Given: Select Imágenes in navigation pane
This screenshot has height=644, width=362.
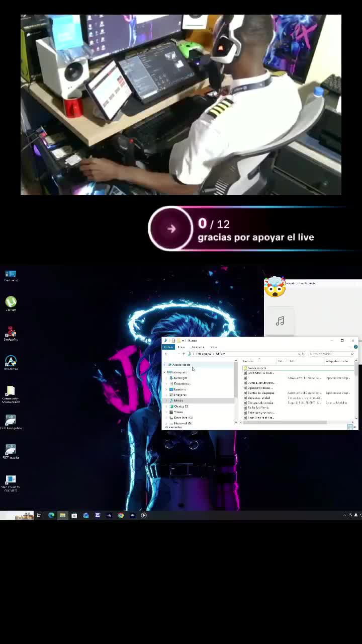Looking at the screenshot, I should click(180, 395).
